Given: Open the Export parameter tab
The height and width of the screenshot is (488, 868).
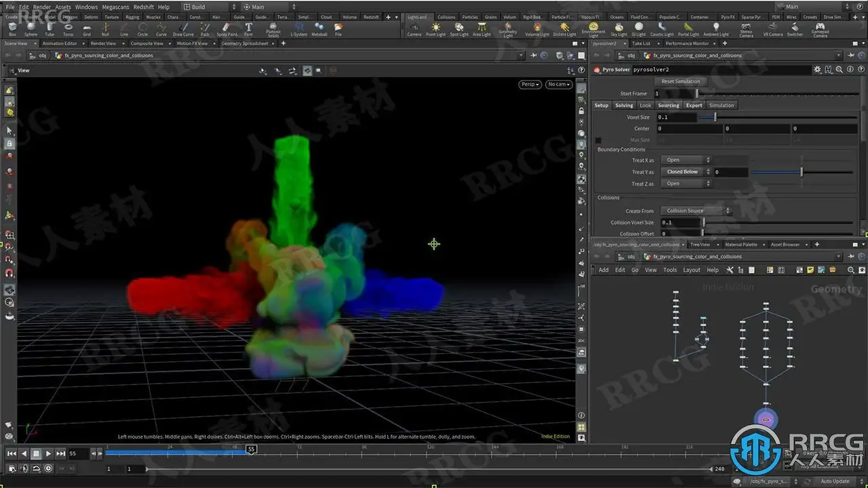Looking at the screenshot, I should pos(694,105).
